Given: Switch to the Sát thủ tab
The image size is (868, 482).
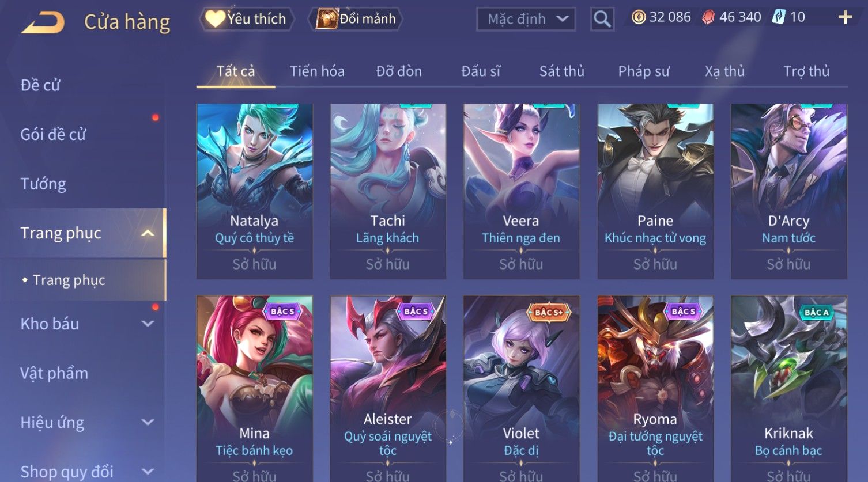Looking at the screenshot, I should pos(561,71).
